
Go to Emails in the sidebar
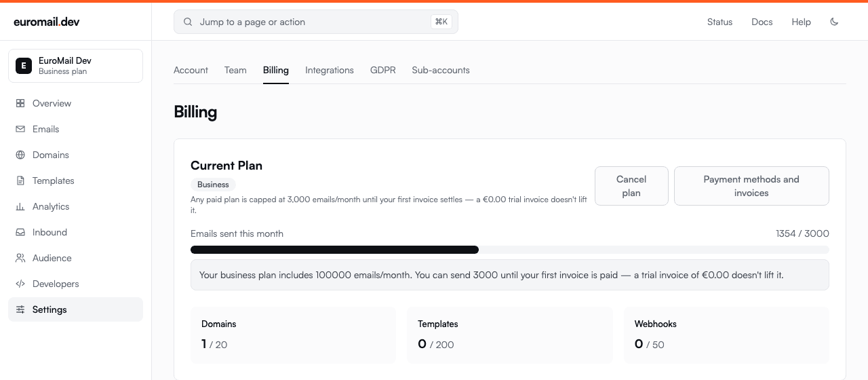coord(75,129)
